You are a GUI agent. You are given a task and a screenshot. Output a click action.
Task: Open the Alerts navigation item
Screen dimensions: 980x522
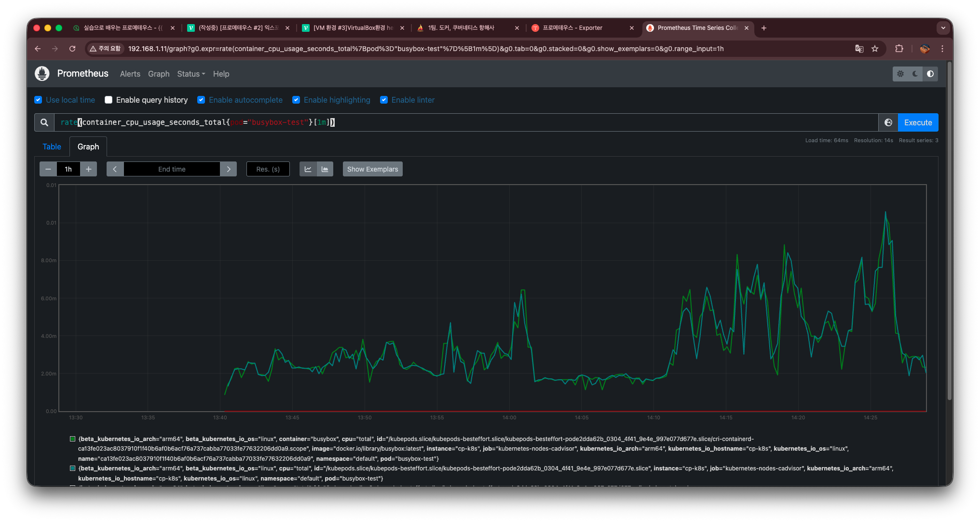[130, 74]
